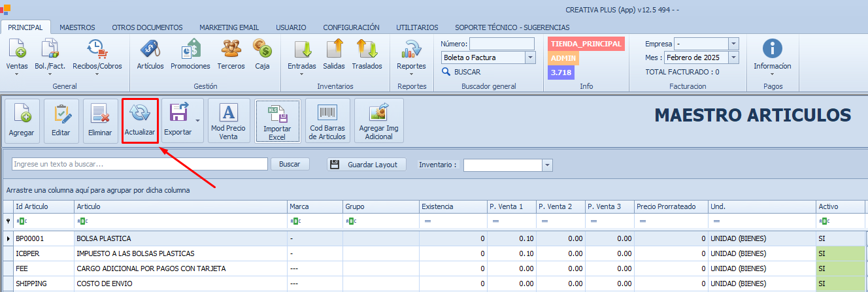The height and width of the screenshot is (292, 868).
Task: Open Terceros in Gestión group
Action: (231, 54)
